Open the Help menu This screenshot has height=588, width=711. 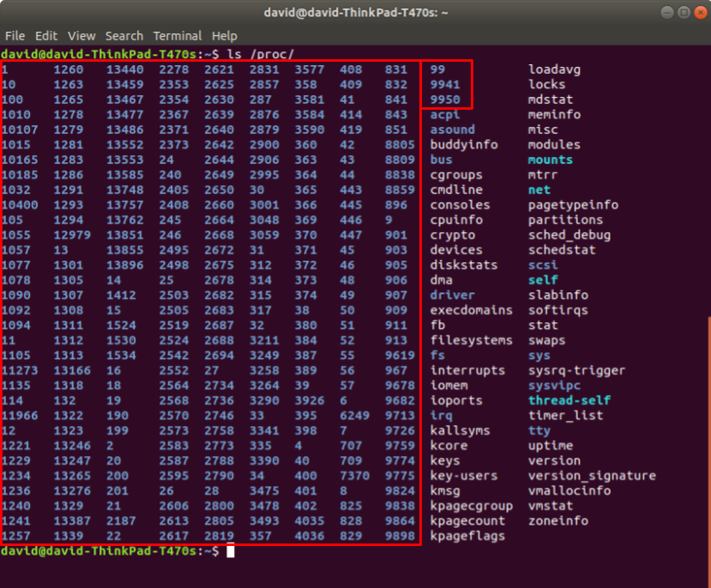click(x=225, y=36)
